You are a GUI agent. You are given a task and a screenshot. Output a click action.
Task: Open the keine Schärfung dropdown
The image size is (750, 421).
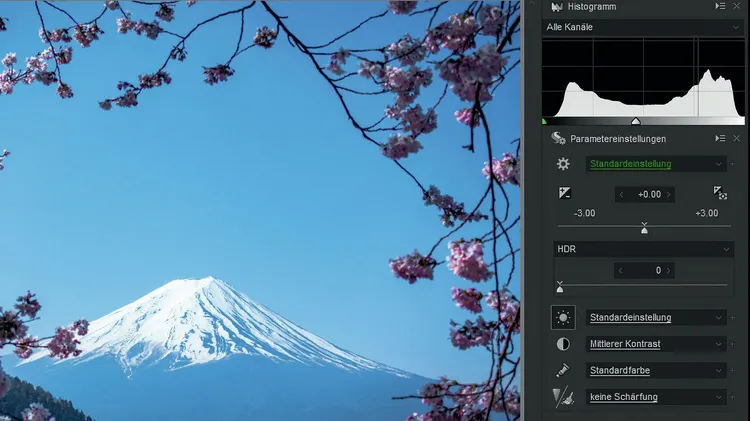656,397
